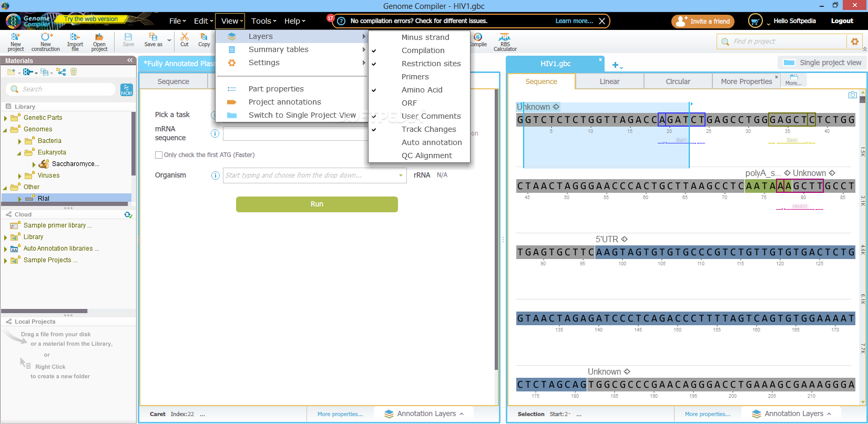Screen dimensions: 868x424
Task: Click the Import file icon
Action: [x=75, y=42]
